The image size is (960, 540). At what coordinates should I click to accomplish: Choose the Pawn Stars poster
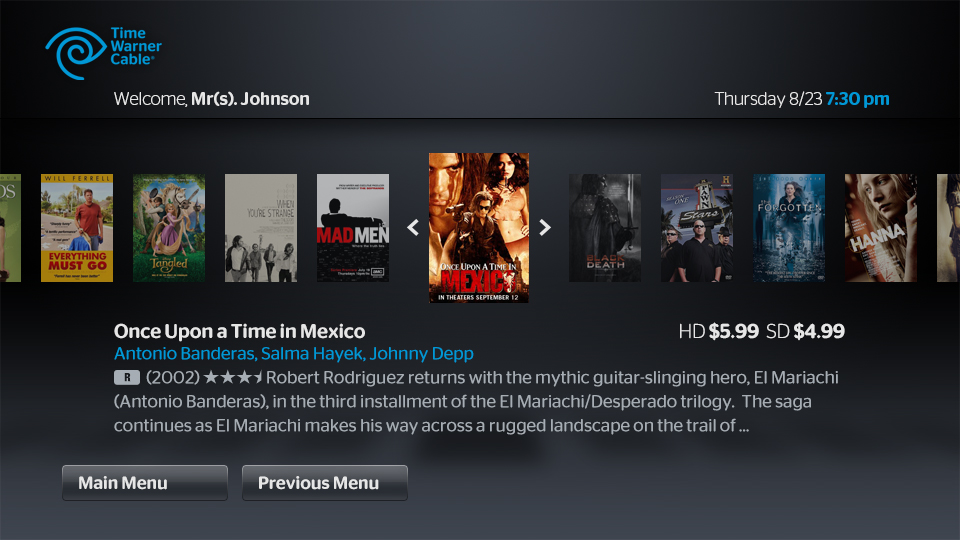[x=697, y=228]
